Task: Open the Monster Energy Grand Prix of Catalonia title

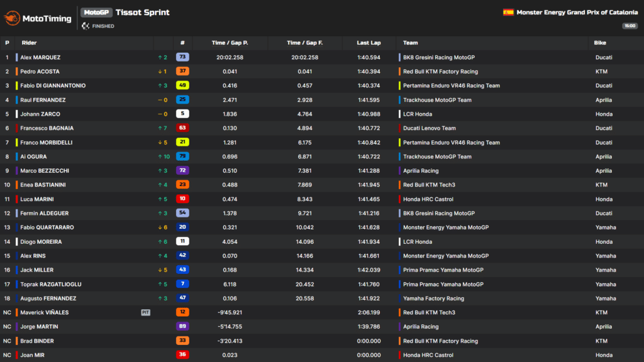Action: 577,13
